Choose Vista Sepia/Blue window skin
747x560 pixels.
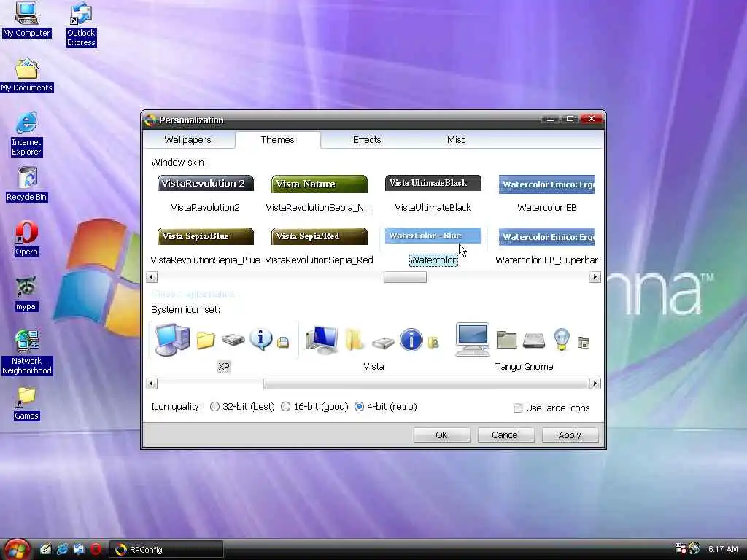(x=205, y=236)
